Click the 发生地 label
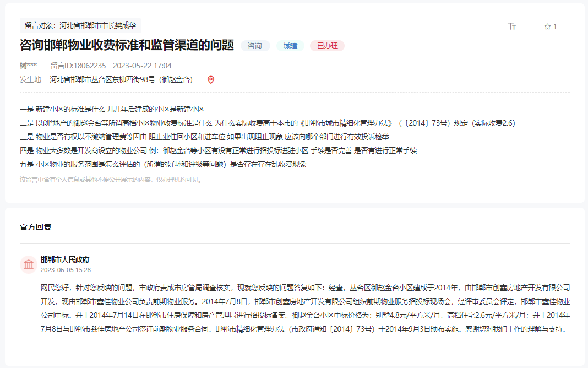Viewport: 588px width, 368px height. (x=30, y=79)
